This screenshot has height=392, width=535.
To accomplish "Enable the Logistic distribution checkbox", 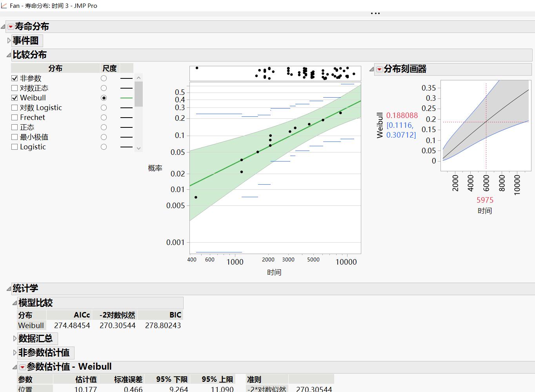I will 15,147.
